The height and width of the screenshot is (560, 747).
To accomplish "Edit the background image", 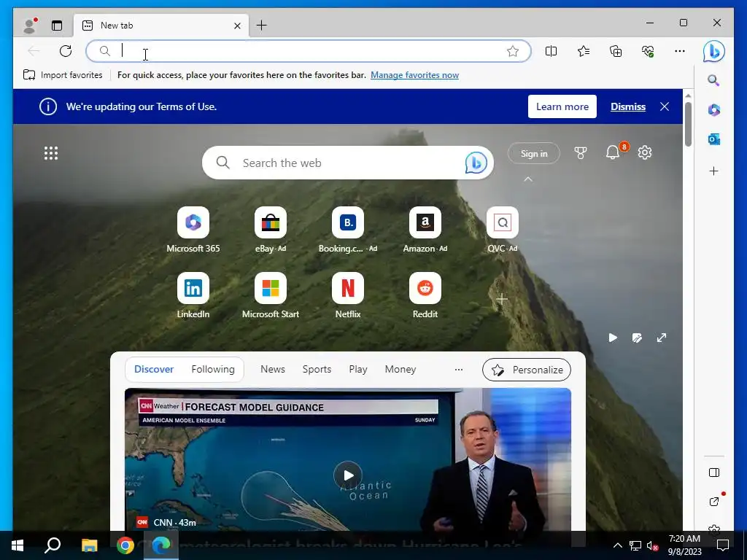I will coord(637,338).
